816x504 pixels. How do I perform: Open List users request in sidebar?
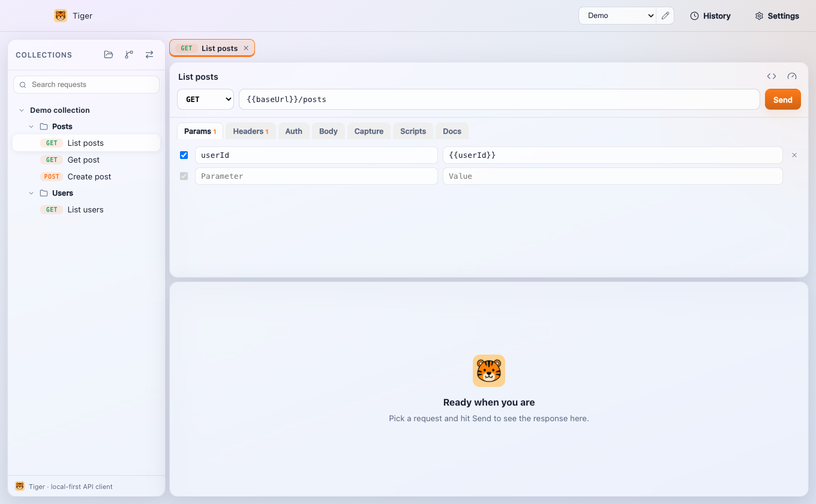(x=86, y=209)
